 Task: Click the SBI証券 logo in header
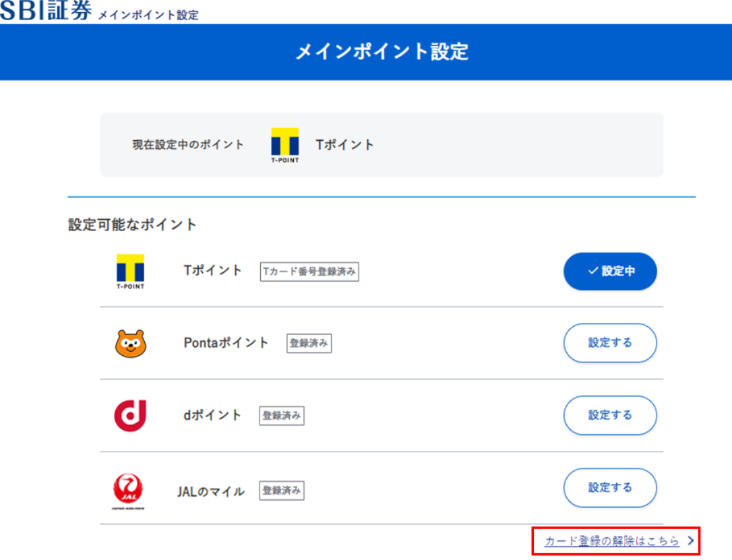[x=46, y=10]
